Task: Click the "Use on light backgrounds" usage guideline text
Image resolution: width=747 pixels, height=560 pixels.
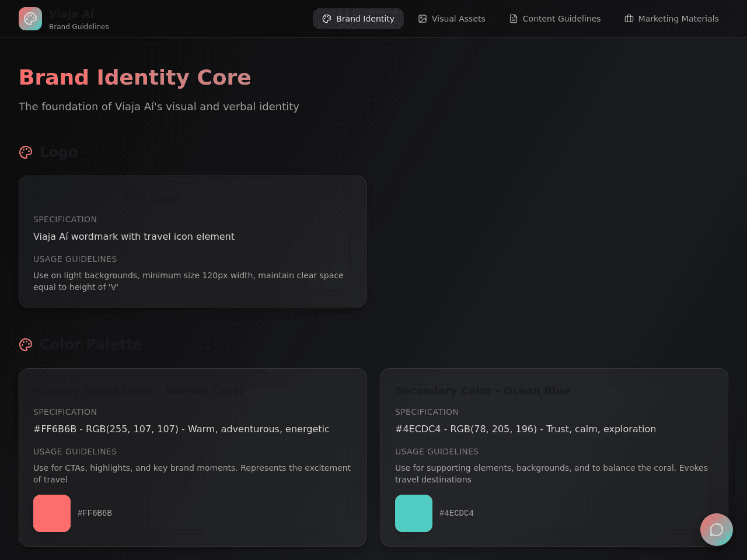Action: [x=189, y=281]
